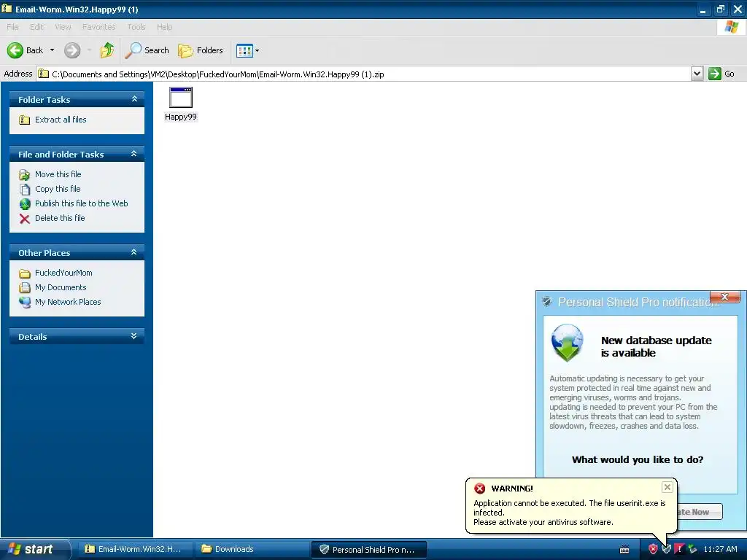
Task: Click the address bar path field
Action: pos(364,74)
